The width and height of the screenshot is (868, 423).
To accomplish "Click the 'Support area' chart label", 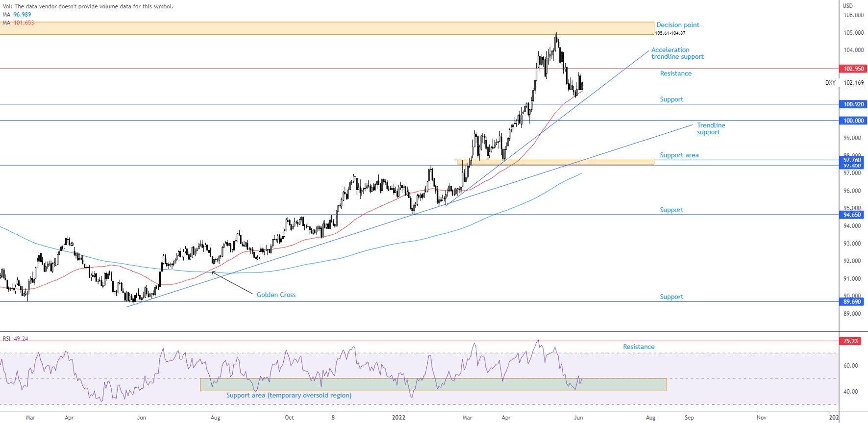I will [679, 155].
